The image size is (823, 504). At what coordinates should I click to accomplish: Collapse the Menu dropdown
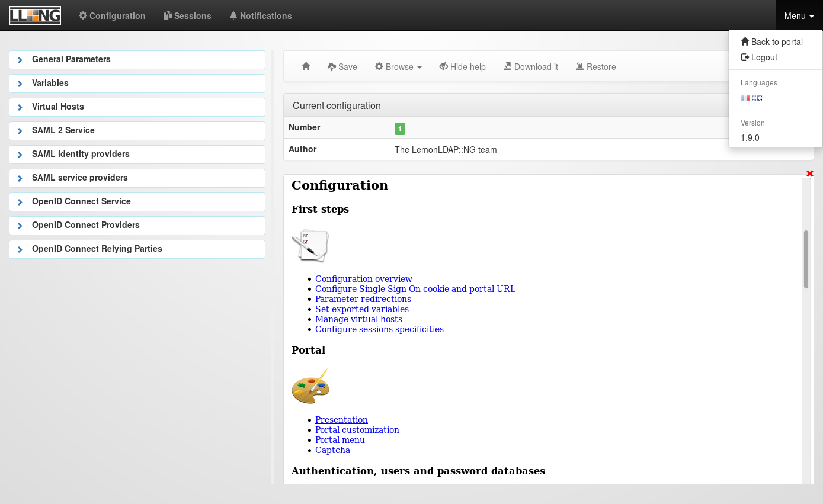[x=799, y=16]
